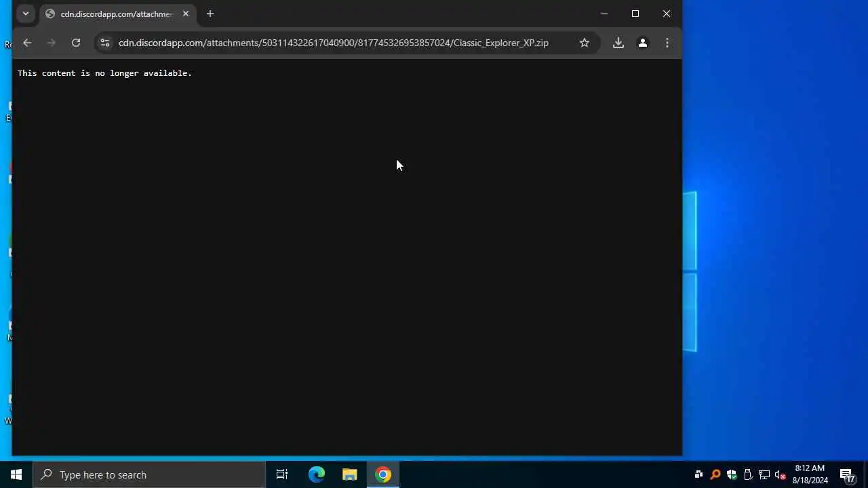
Task: Select the cdn.discordapp.com browser tab
Action: 117,14
